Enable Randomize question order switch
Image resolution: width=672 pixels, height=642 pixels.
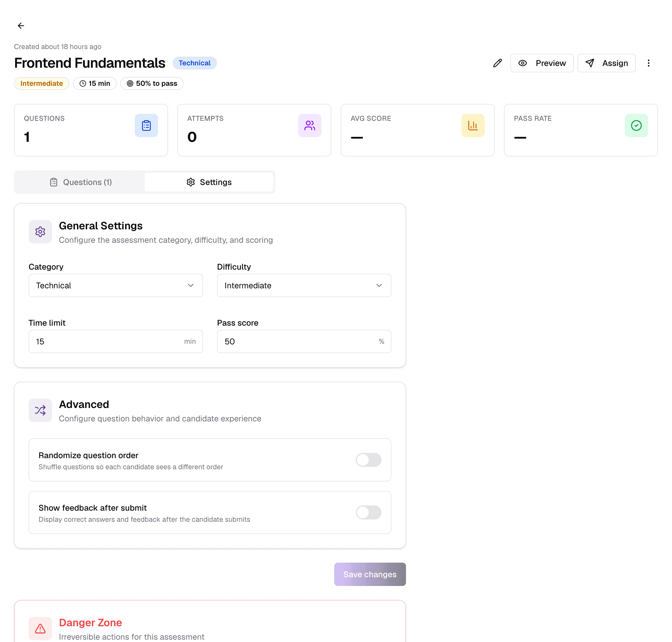pyautogui.click(x=368, y=460)
